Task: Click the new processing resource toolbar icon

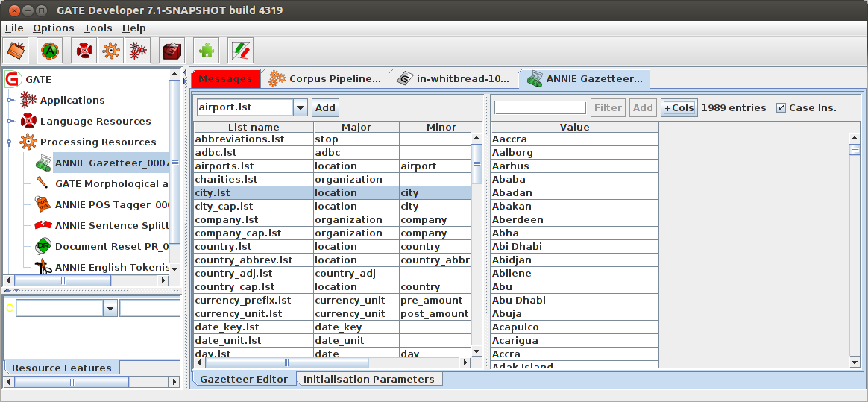Action: click(110, 51)
